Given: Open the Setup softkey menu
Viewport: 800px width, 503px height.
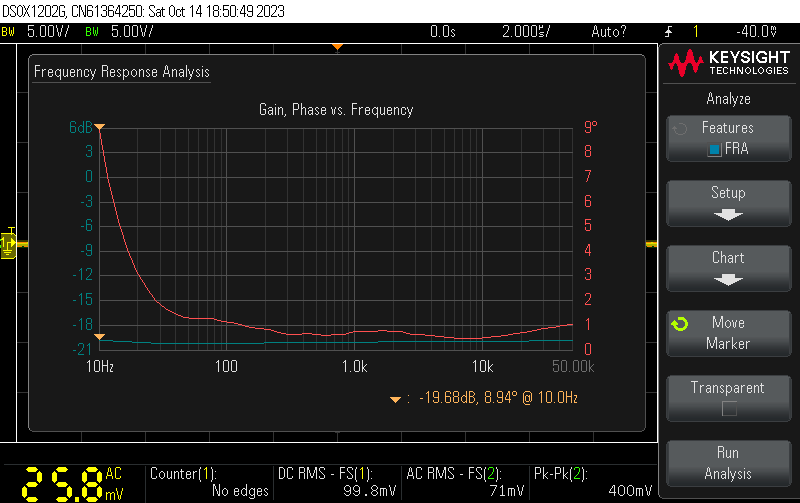Looking at the screenshot, I should (x=729, y=203).
